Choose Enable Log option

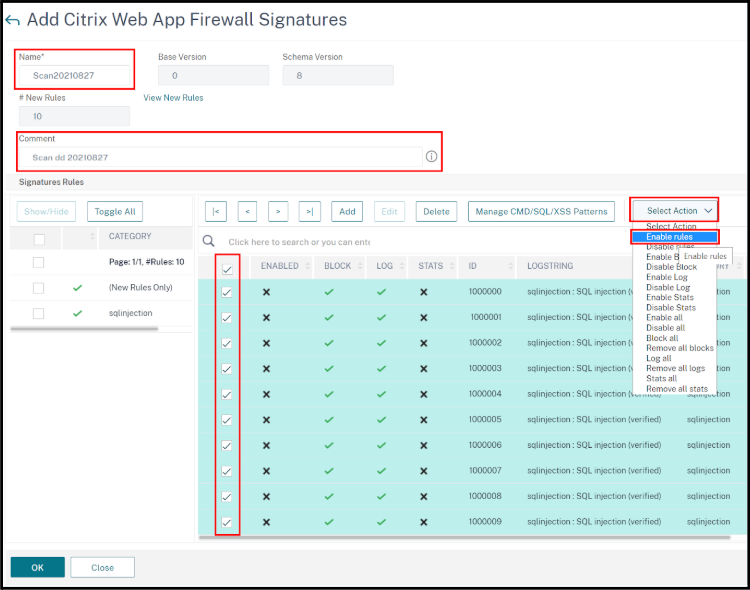point(666,277)
